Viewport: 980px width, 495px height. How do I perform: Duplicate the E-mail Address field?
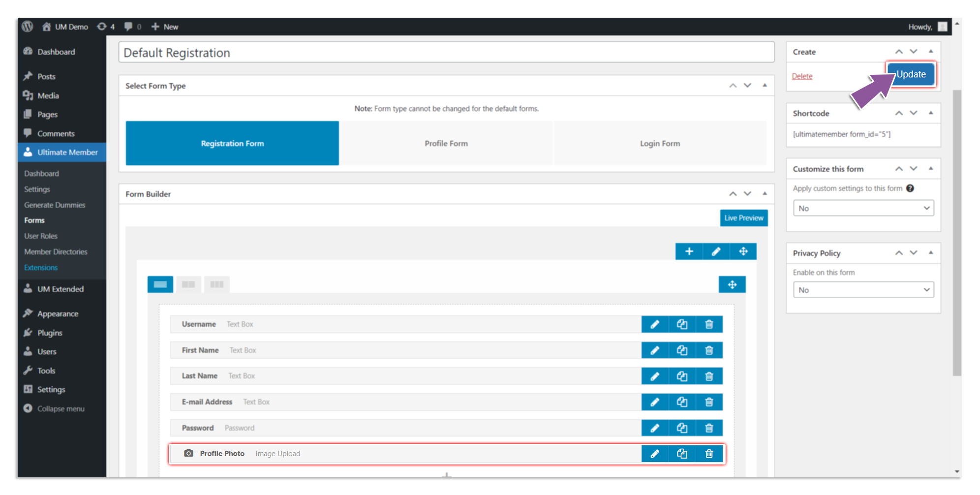[x=682, y=402]
